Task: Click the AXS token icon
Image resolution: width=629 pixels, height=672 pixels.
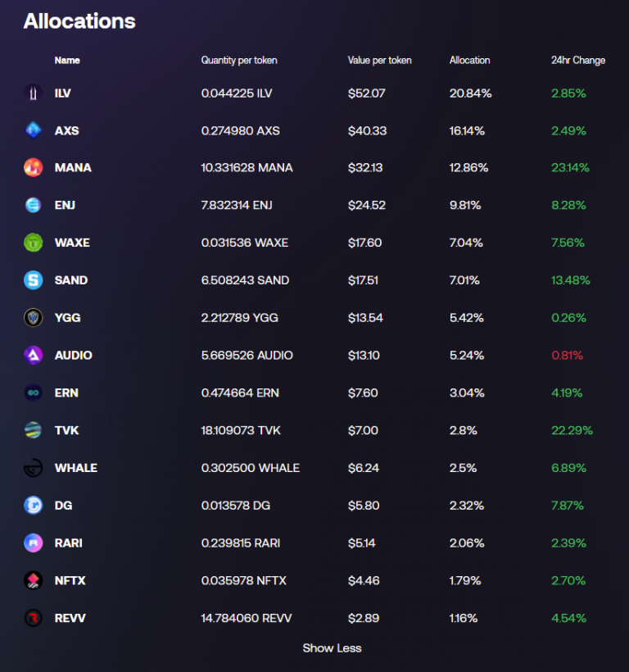Action: tap(33, 130)
